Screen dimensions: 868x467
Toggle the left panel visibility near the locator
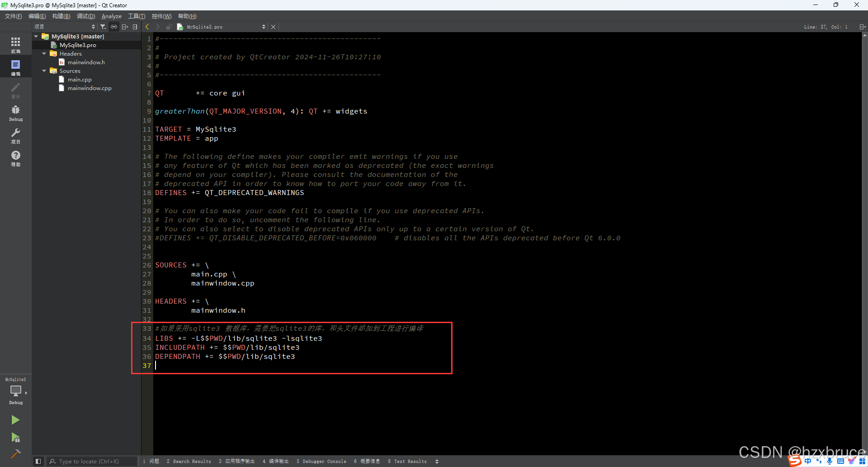click(x=38, y=461)
